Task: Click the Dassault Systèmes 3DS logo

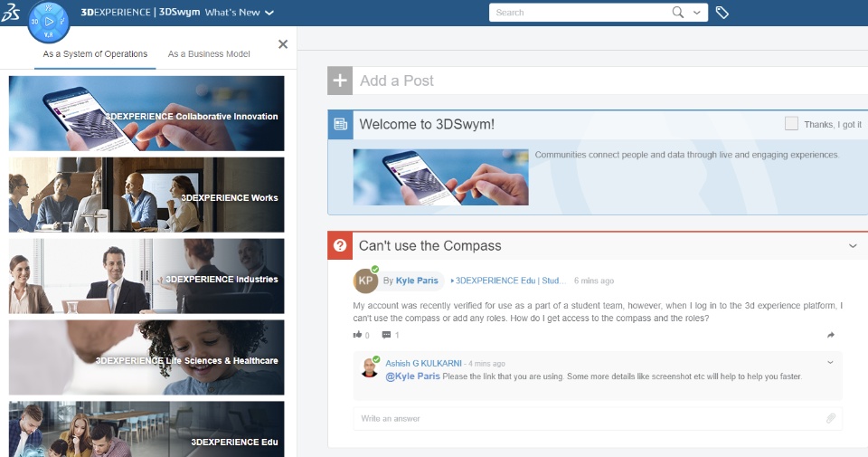Action: (11, 12)
